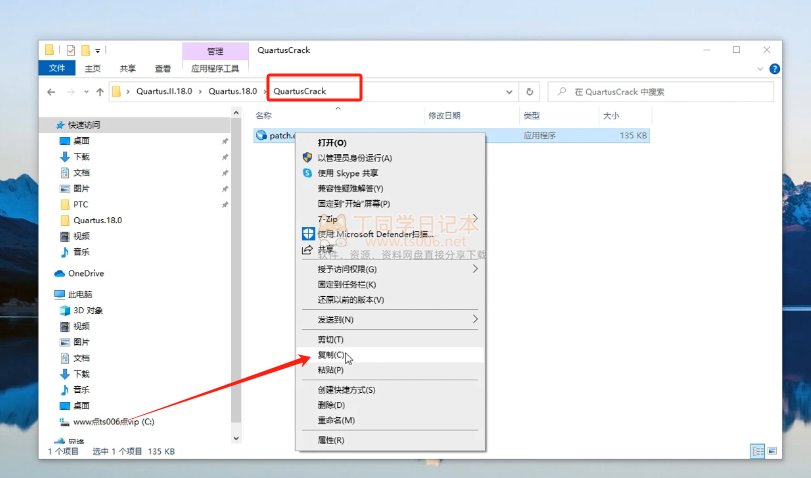This screenshot has height=478, width=811.
Task: Open the 文件 menu tab
Action: pyautogui.click(x=57, y=69)
